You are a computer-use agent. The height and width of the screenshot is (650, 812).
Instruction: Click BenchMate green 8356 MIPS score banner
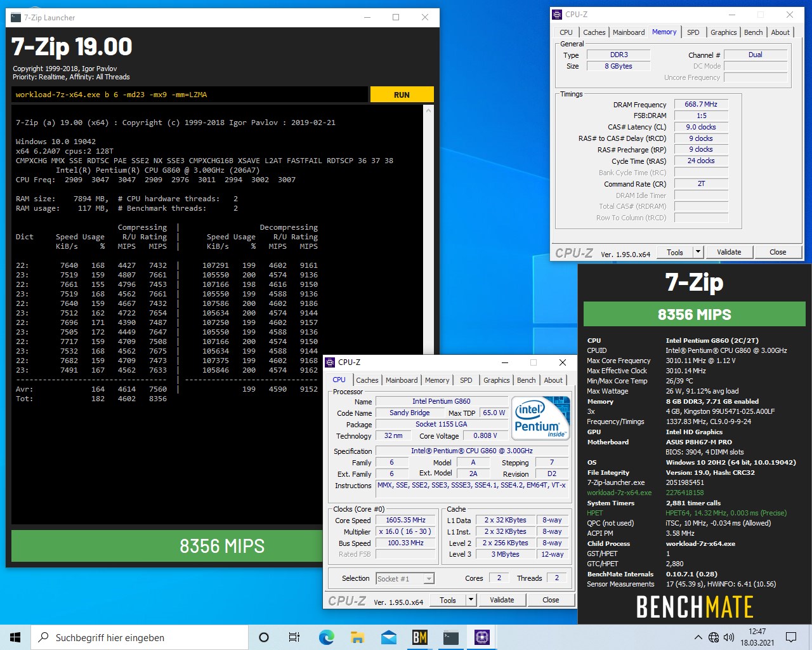point(695,315)
